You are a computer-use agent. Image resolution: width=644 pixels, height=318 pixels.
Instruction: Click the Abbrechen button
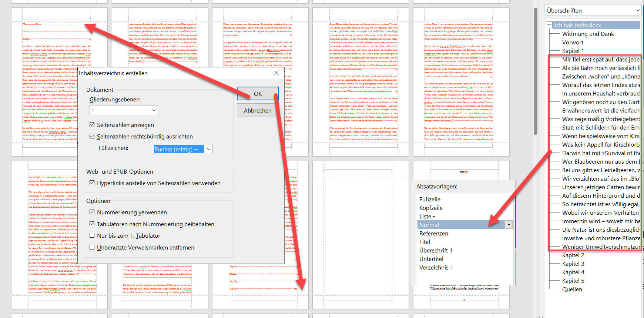click(258, 110)
